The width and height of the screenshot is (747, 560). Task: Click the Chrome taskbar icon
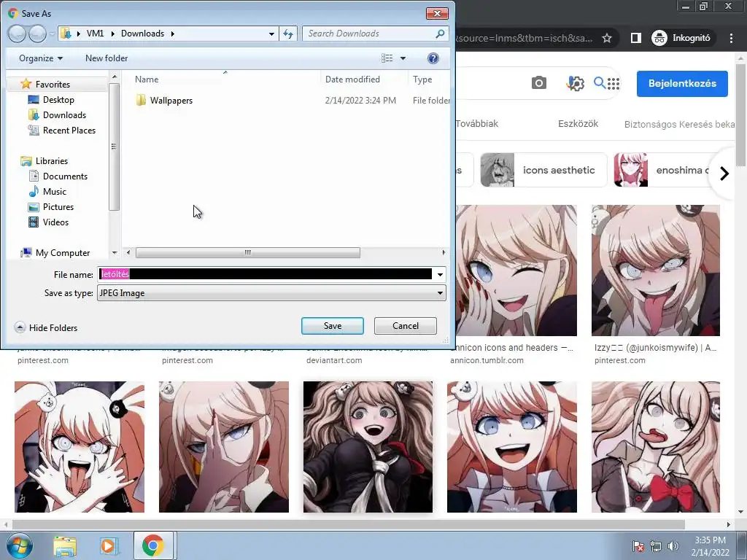click(x=152, y=545)
